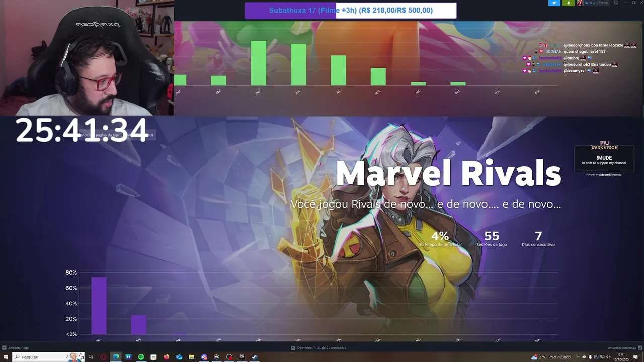Viewport: 644px width, 362px height.
Task: Click the Steam profile avatar picture
Action: 580,3
